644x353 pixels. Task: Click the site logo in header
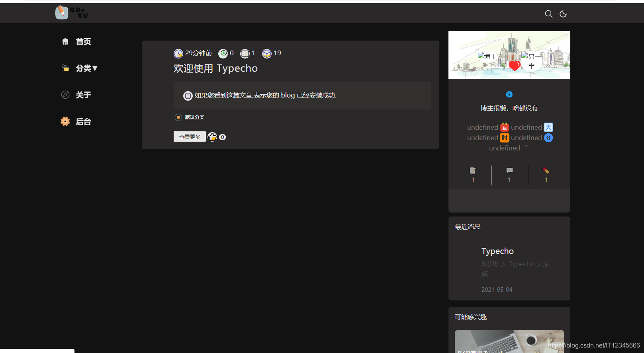point(72,12)
